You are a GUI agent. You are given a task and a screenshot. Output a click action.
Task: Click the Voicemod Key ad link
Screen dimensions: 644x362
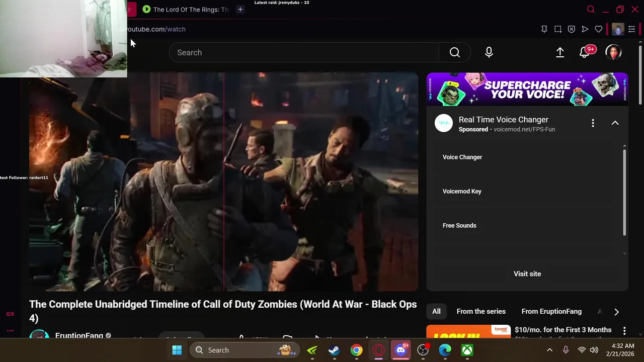click(x=462, y=192)
